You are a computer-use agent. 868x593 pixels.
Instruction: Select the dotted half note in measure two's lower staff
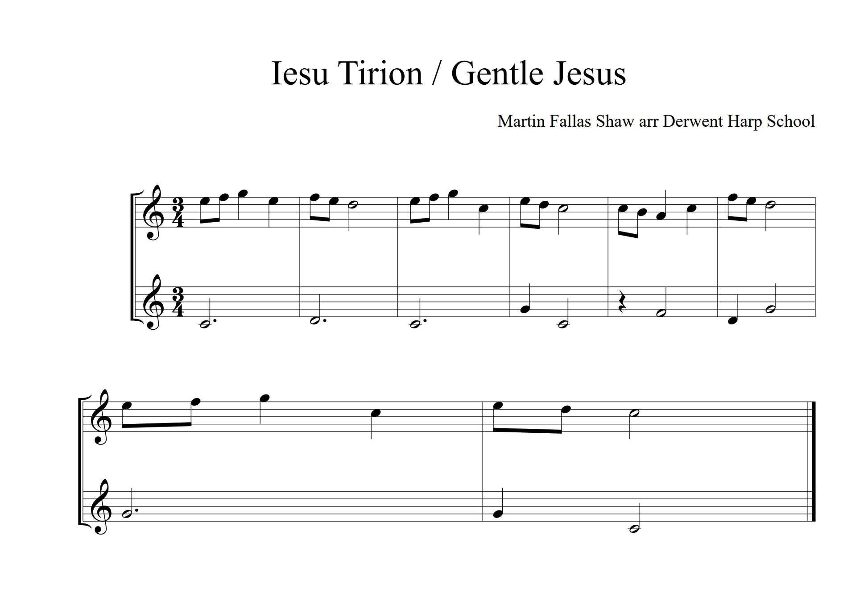[315, 320]
